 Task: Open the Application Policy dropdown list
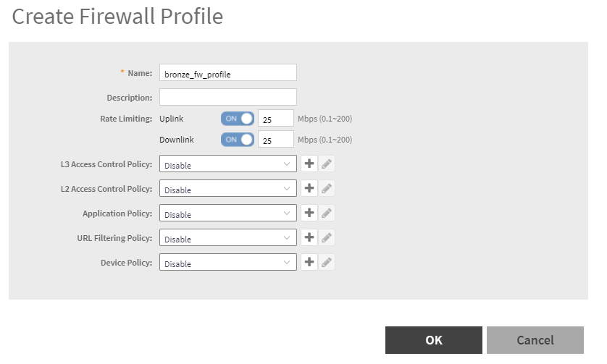(227, 214)
